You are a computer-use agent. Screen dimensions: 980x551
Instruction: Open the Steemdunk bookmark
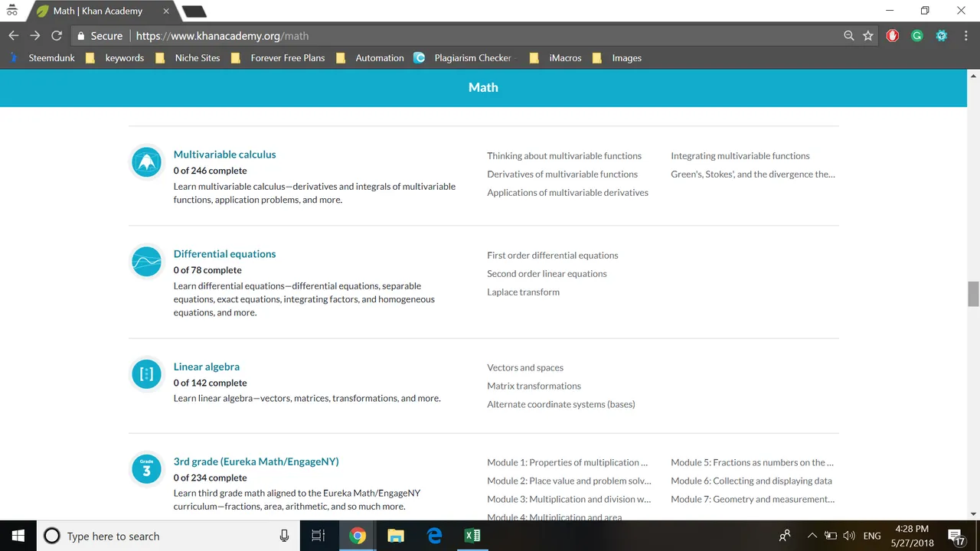click(x=44, y=58)
